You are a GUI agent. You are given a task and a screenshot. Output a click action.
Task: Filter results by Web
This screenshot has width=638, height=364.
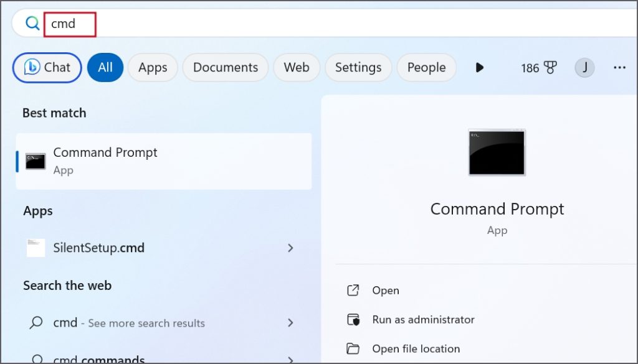click(x=297, y=67)
